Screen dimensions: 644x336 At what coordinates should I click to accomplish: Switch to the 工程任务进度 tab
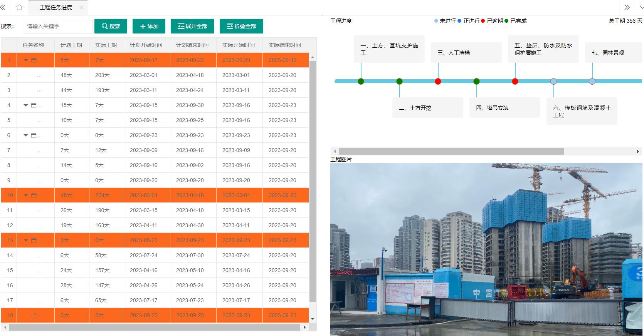click(56, 7)
